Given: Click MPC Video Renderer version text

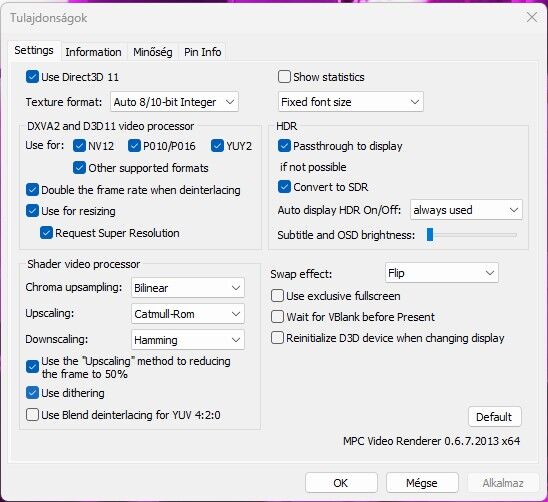Looking at the screenshot, I should coord(431,441).
